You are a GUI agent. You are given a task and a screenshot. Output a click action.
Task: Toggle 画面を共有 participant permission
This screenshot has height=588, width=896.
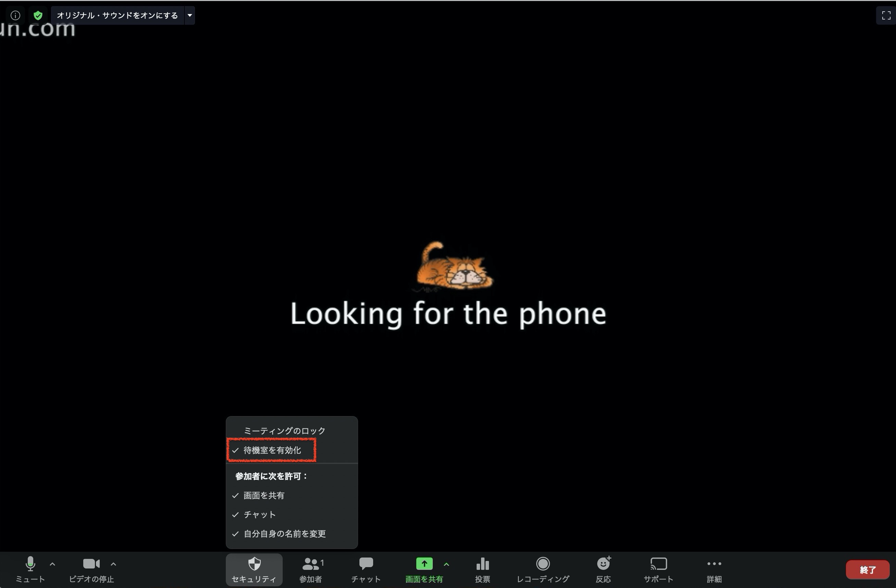click(263, 496)
